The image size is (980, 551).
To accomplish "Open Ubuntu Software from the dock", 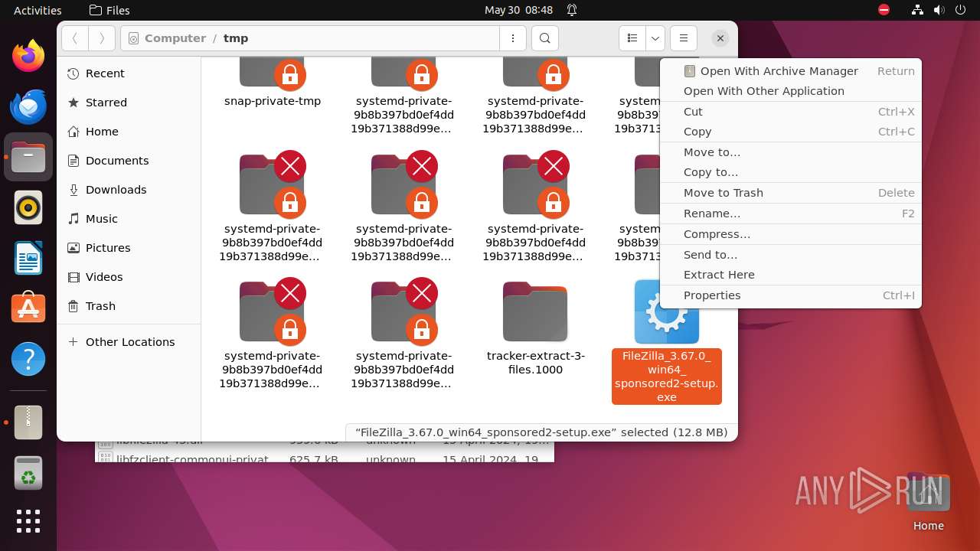I will 28,308.
